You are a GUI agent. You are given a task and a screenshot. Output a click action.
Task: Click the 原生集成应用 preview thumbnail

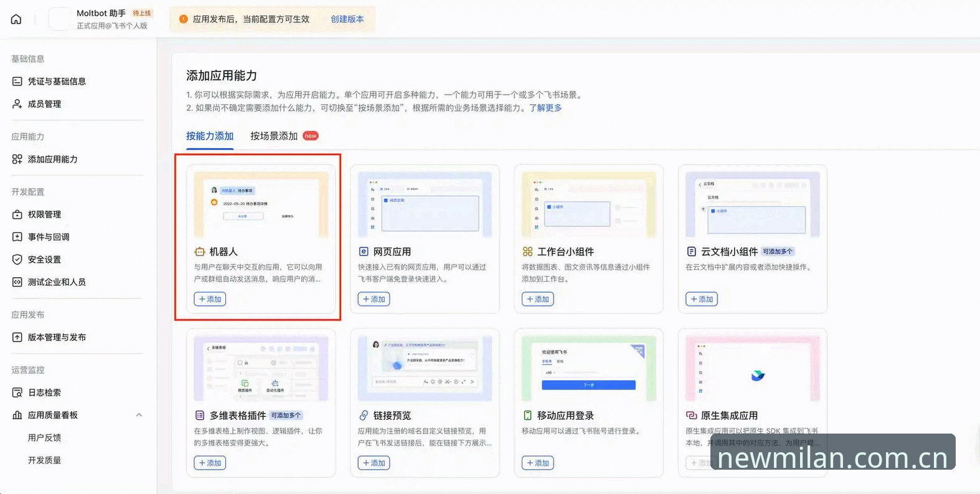752,369
